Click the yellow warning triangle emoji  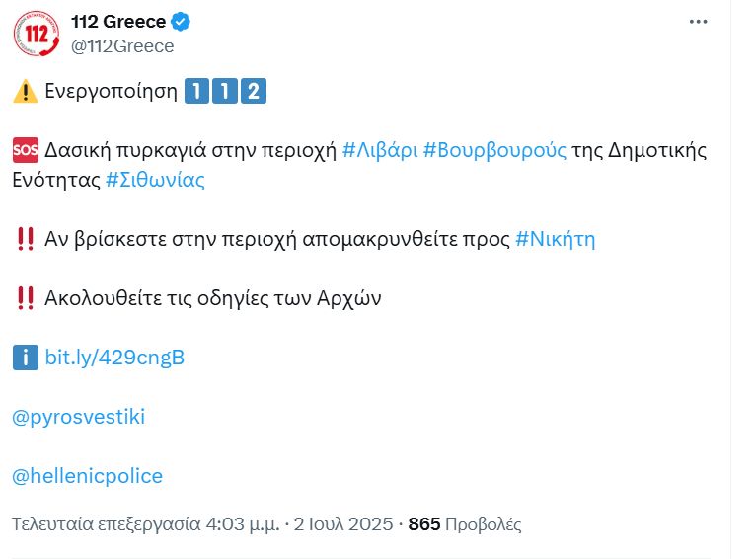pos(25,91)
